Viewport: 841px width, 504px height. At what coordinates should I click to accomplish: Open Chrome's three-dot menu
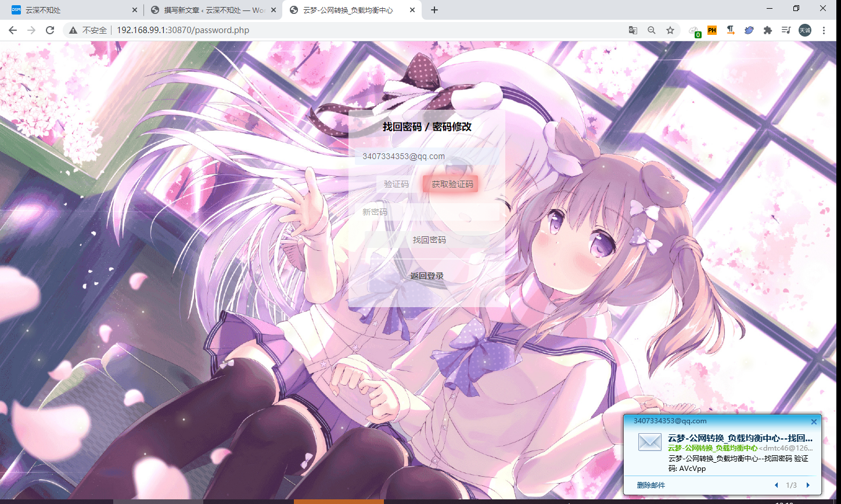(x=824, y=30)
